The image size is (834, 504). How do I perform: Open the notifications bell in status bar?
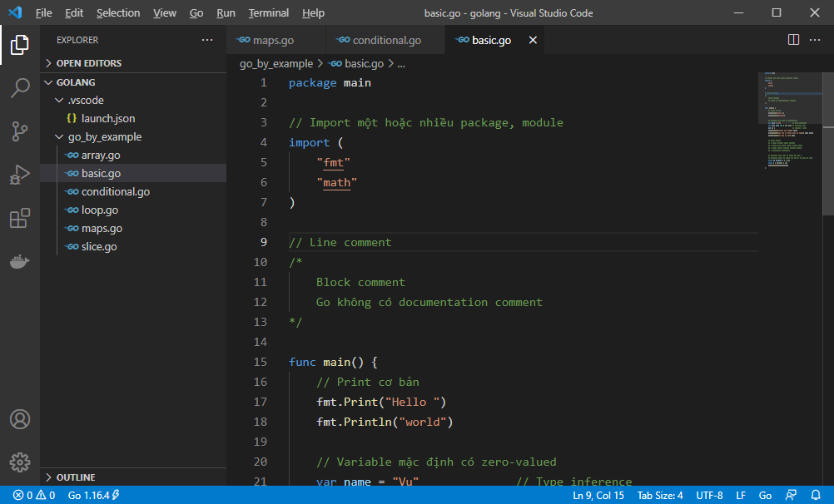coord(817,495)
